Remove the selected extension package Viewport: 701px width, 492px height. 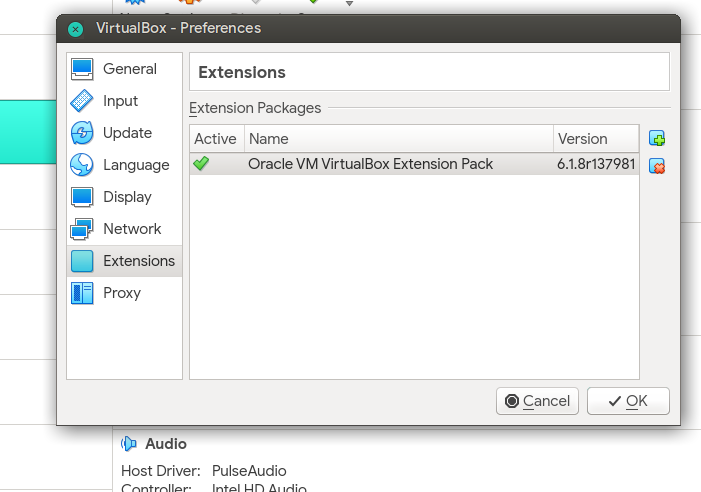point(657,166)
